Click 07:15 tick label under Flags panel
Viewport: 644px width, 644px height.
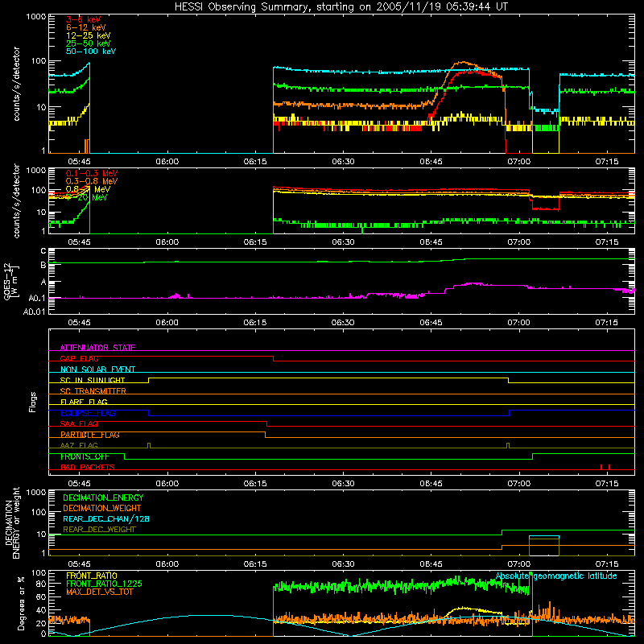tap(607, 484)
